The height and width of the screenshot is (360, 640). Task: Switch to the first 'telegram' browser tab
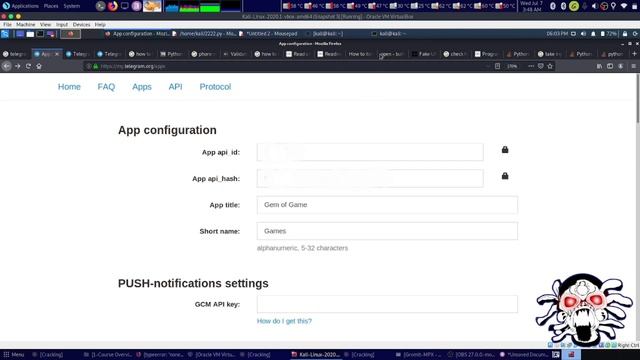15,54
